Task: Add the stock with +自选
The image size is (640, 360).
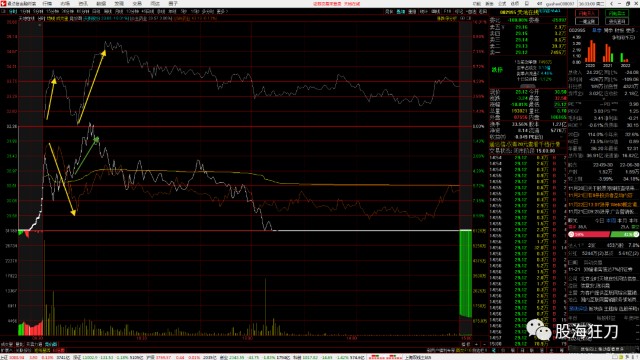Action: click(x=471, y=12)
